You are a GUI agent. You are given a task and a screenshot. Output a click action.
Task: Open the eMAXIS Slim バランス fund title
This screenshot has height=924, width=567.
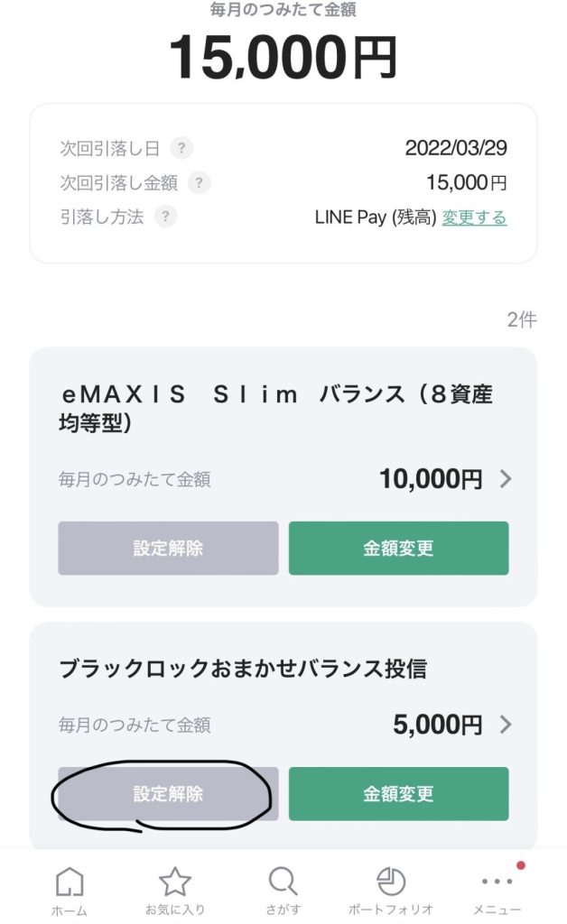click(x=276, y=409)
